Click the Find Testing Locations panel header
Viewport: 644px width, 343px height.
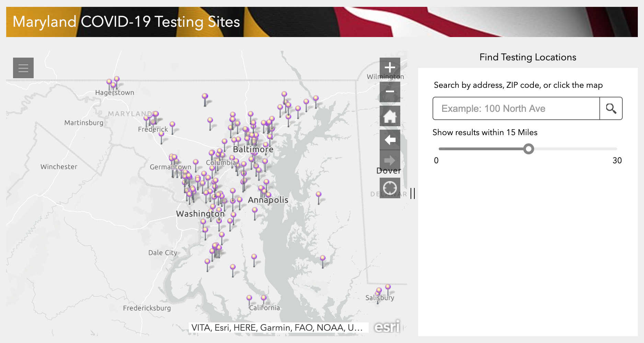(x=528, y=57)
